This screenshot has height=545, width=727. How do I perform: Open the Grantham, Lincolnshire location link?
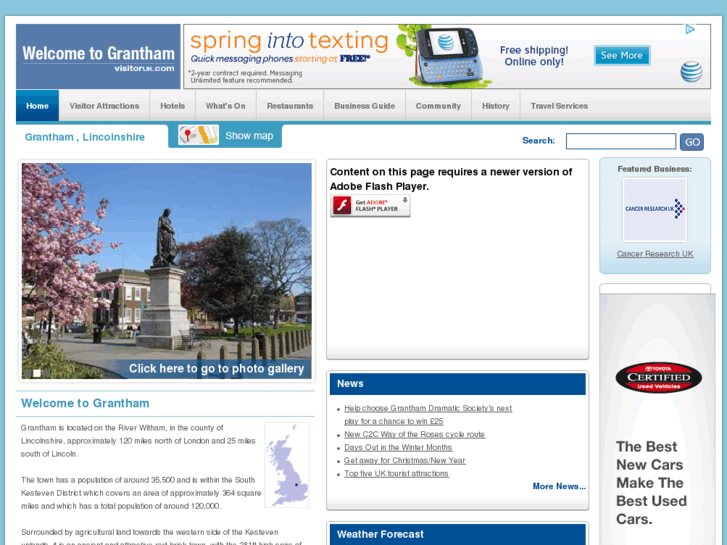[x=85, y=137]
